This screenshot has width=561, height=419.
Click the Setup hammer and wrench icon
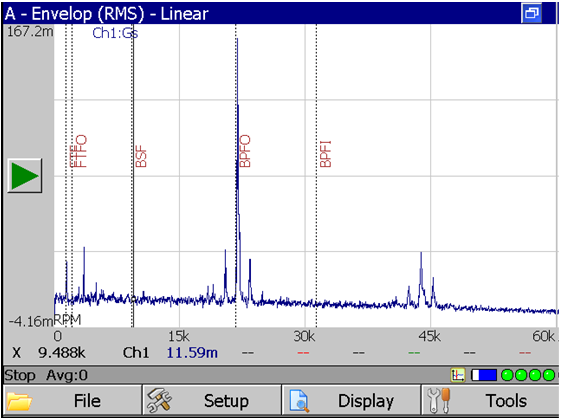pyautogui.click(x=158, y=400)
